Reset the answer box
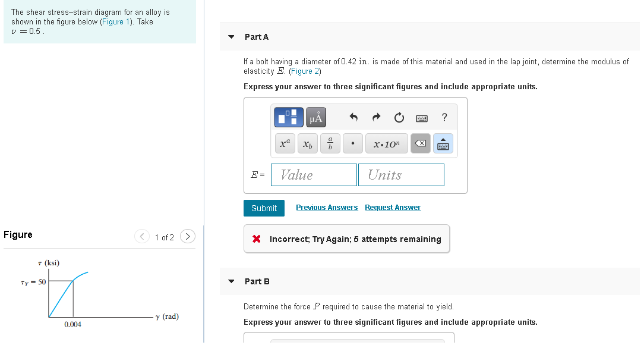Image resolution: width=644 pixels, height=345 pixels. tap(399, 118)
